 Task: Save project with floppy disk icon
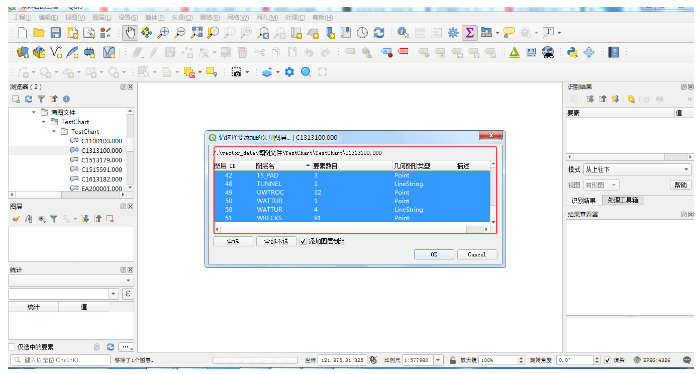click(56, 33)
